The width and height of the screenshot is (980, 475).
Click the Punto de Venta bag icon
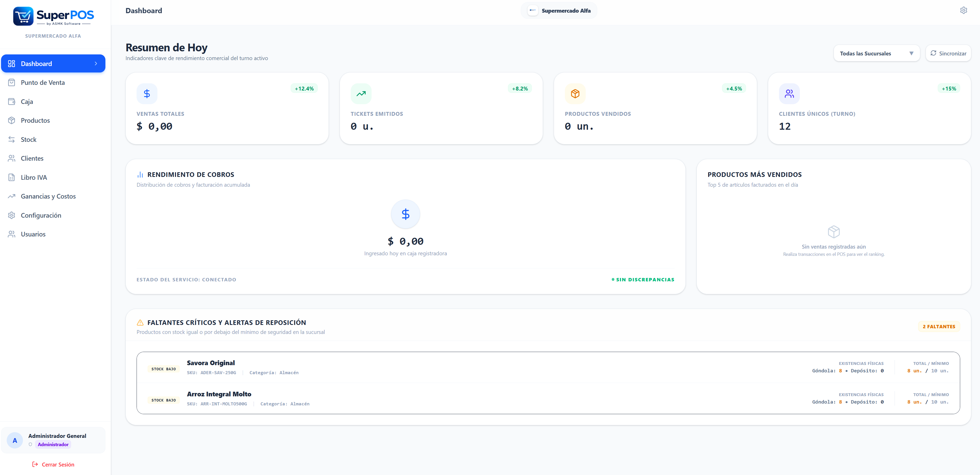click(11, 83)
